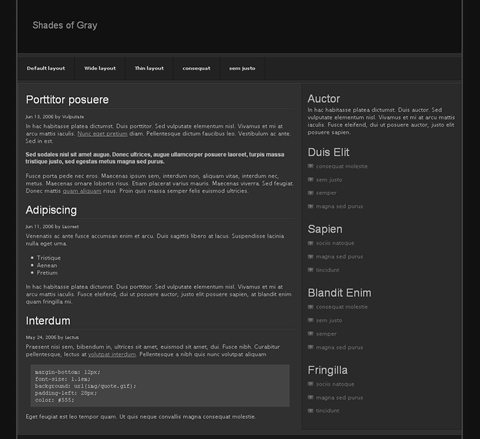Open sem justo under Blandit Enim

(x=329, y=320)
